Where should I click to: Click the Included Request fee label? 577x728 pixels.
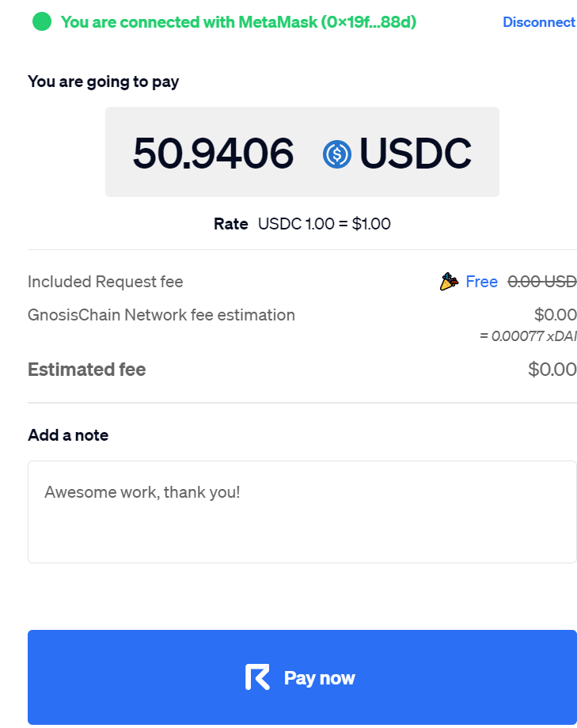tap(105, 282)
